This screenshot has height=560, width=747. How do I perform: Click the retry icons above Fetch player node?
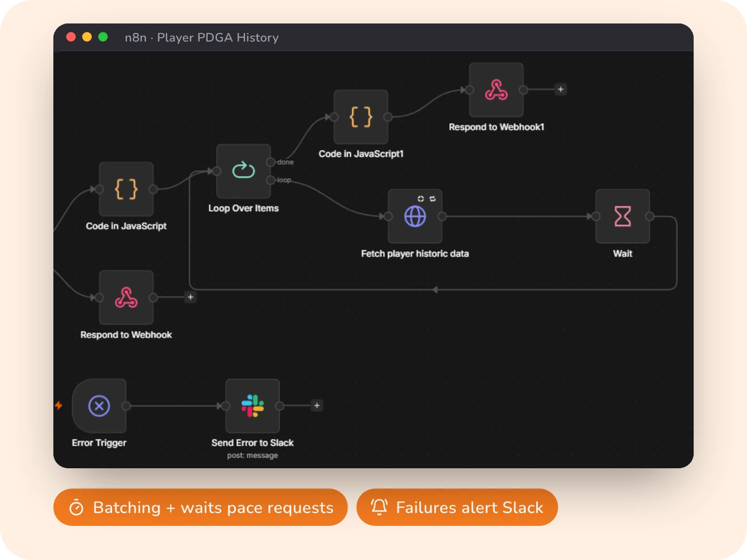point(426,199)
